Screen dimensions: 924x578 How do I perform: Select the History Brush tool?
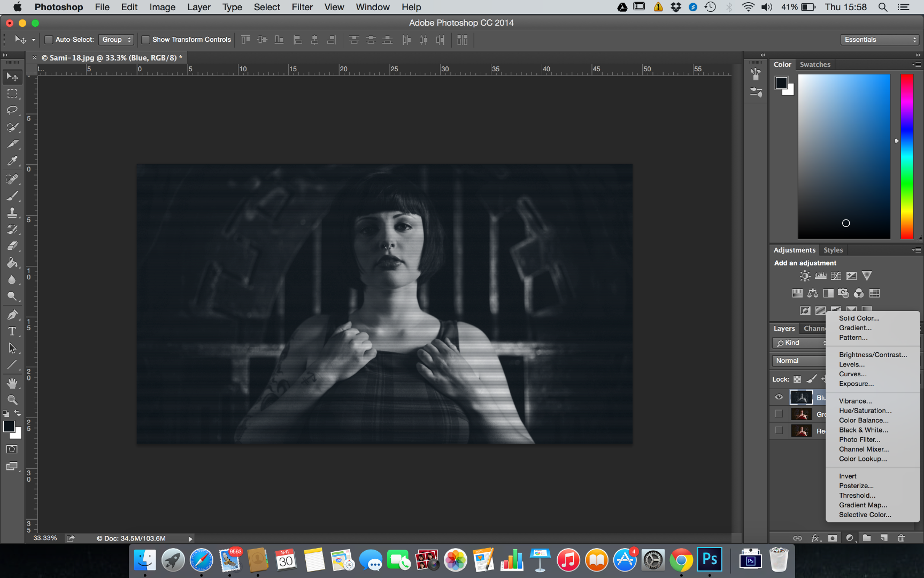[12, 229]
